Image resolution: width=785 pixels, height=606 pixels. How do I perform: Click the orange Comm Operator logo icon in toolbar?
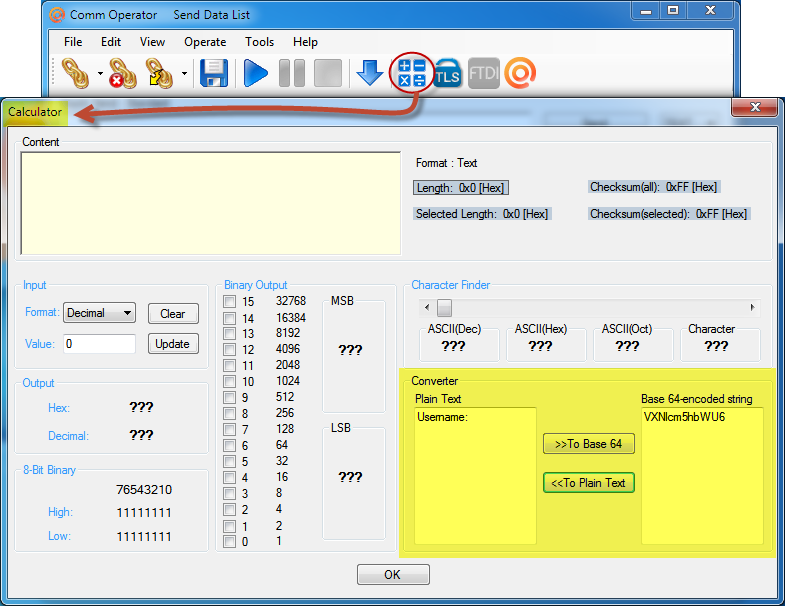[520, 73]
